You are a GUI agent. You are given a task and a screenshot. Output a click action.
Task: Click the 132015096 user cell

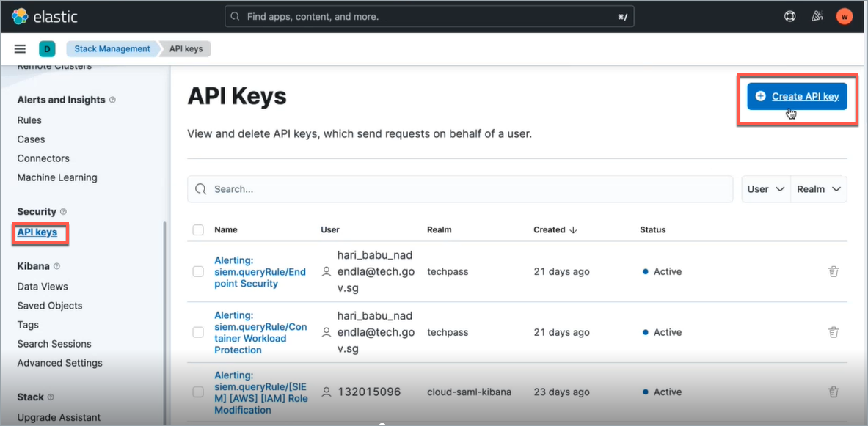(x=369, y=392)
